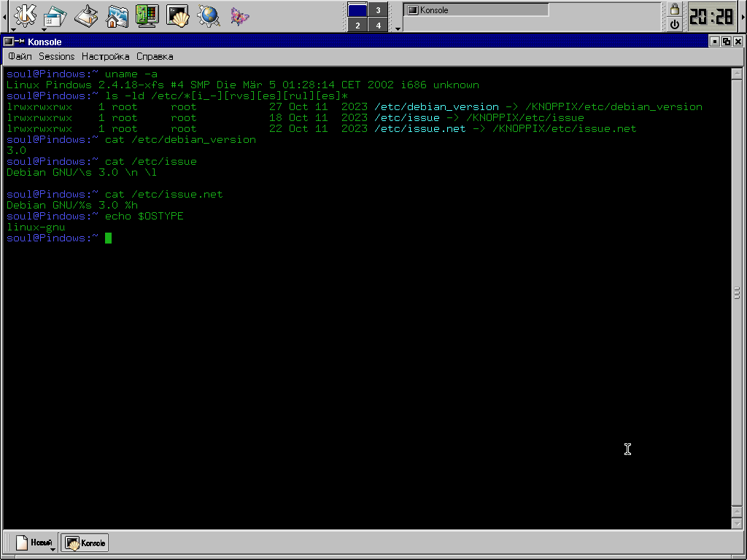The image size is (747, 560).
Task: Open the Konsole window menu icon
Action: tap(9, 42)
